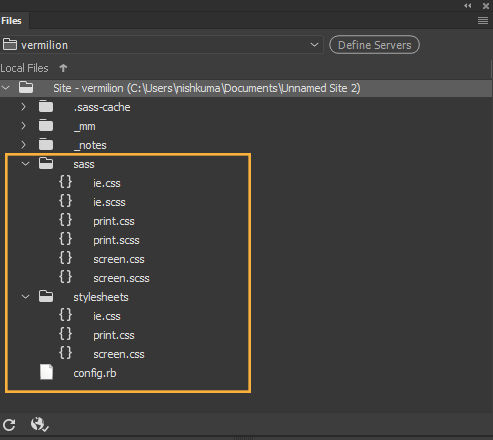The width and height of the screenshot is (493, 440).
Task: Select print.css in the sass folder
Action: (x=114, y=221)
